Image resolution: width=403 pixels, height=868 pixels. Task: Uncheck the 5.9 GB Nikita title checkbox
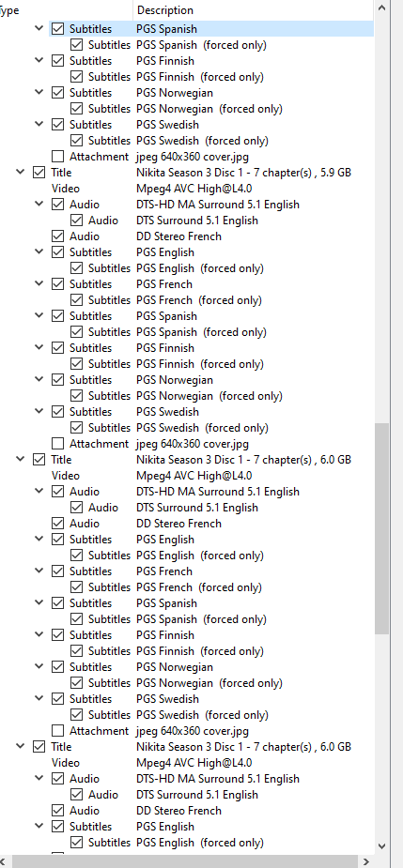click(x=39, y=173)
